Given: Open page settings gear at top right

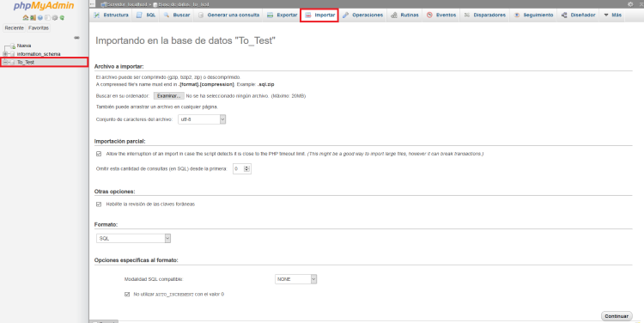Looking at the screenshot, I should click(630, 4).
